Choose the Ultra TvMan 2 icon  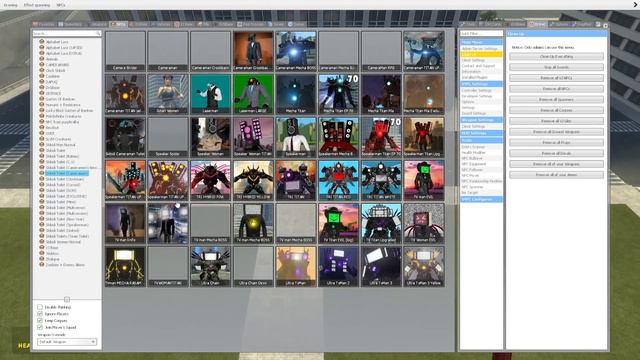click(x=338, y=266)
